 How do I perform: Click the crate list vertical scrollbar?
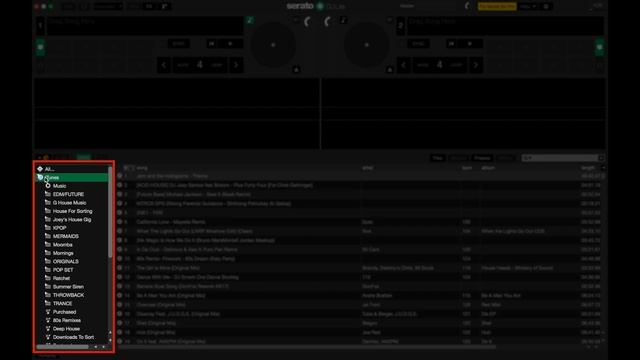pos(110,212)
